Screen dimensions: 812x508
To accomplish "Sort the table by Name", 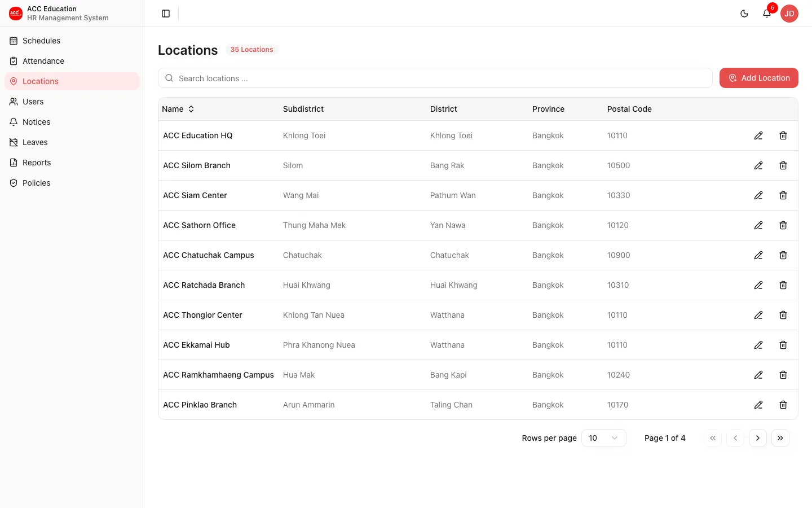I will [178, 109].
